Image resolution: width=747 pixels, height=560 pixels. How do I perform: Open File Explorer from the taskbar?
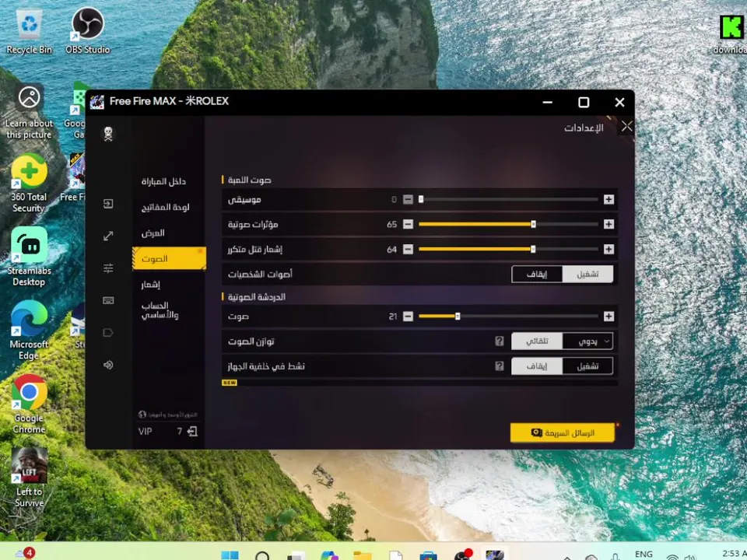pyautogui.click(x=363, y=555)
